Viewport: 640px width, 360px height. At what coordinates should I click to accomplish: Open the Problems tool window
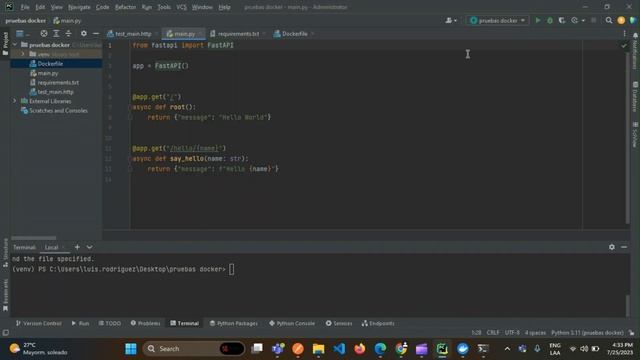tap(146, 323)
